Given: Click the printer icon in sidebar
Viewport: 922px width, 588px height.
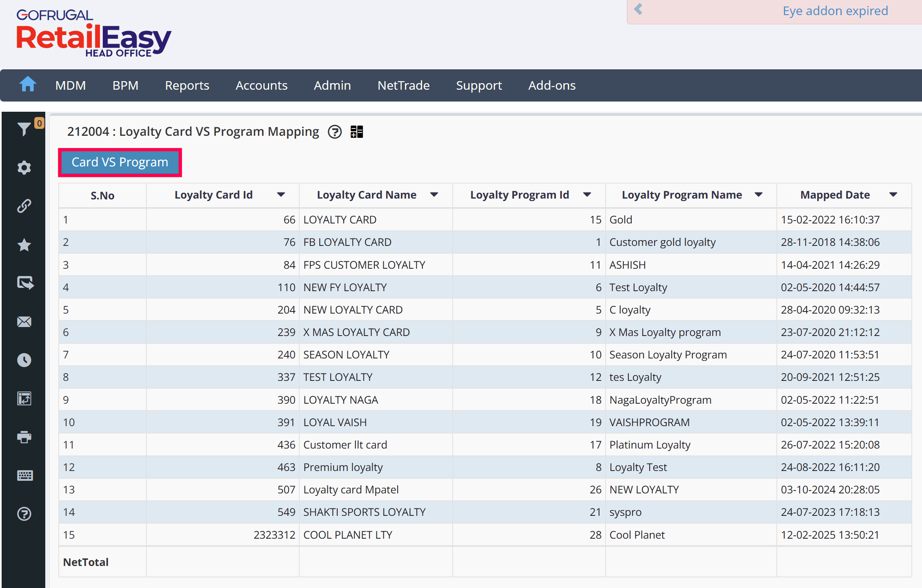Looking at the screenshot, I should coord(24,437).
